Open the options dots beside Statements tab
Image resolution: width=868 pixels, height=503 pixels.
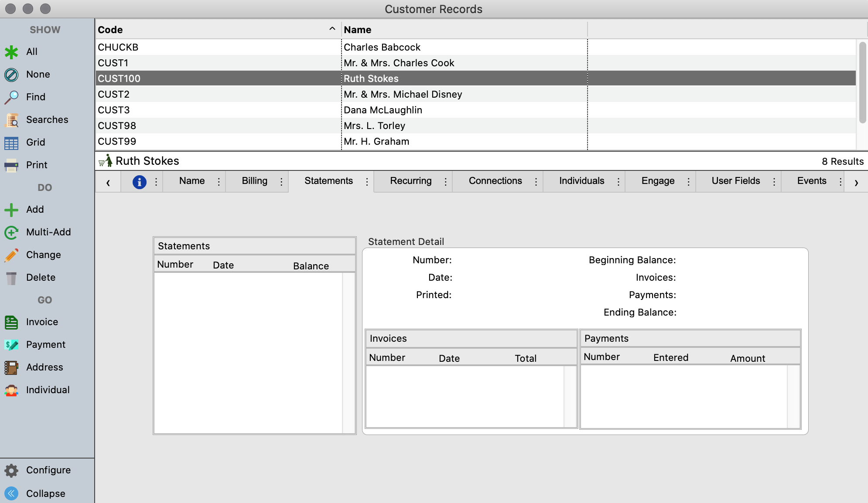(x=367, y=182)
